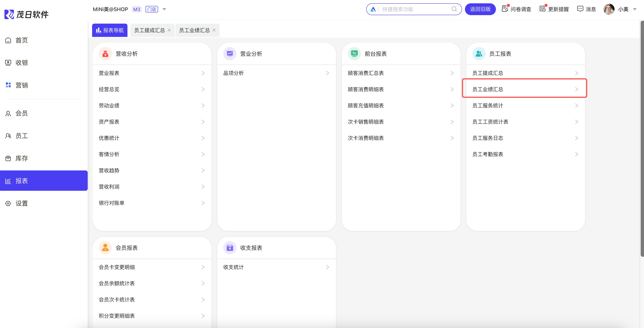
Task: Click chevron on 营收利润 row
Action: tap(203, 187)
